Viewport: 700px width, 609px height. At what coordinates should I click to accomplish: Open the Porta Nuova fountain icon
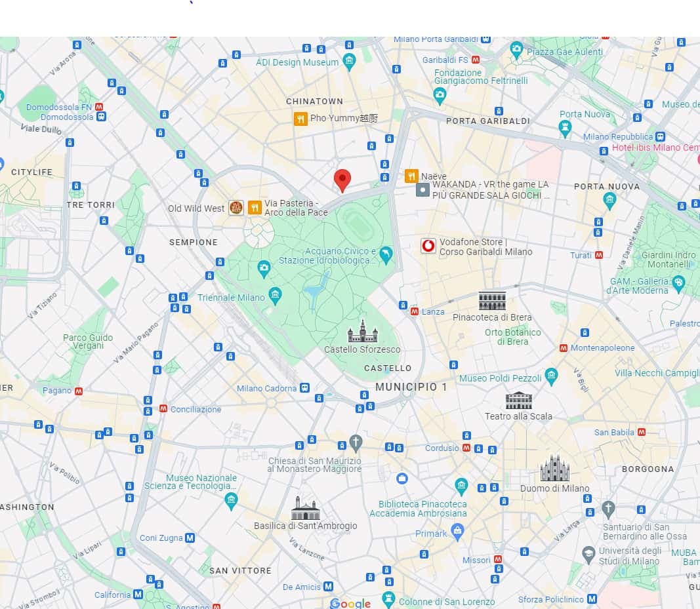(565, 129)
